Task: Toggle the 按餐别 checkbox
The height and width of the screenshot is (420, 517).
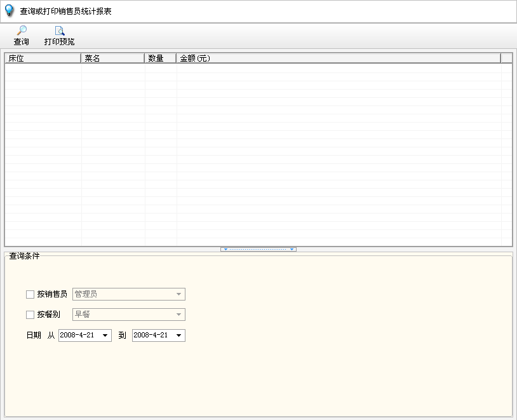Action: click(30, 315)
